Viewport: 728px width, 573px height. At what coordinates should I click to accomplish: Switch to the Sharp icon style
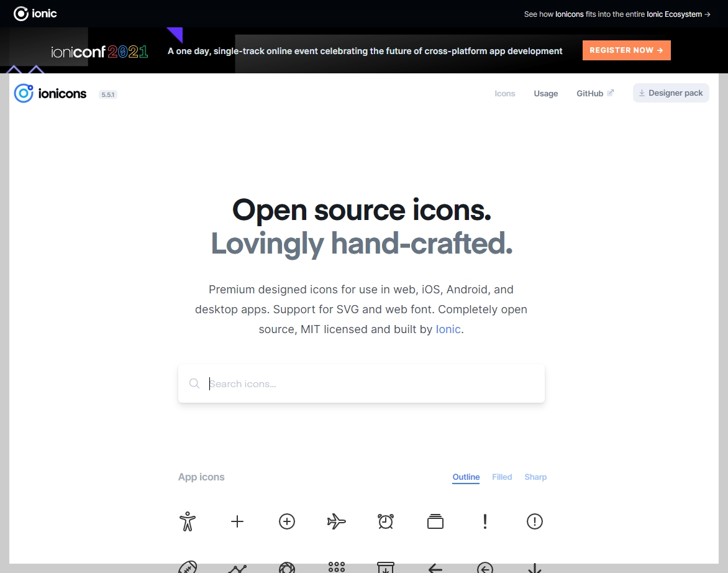pos(535,477)
